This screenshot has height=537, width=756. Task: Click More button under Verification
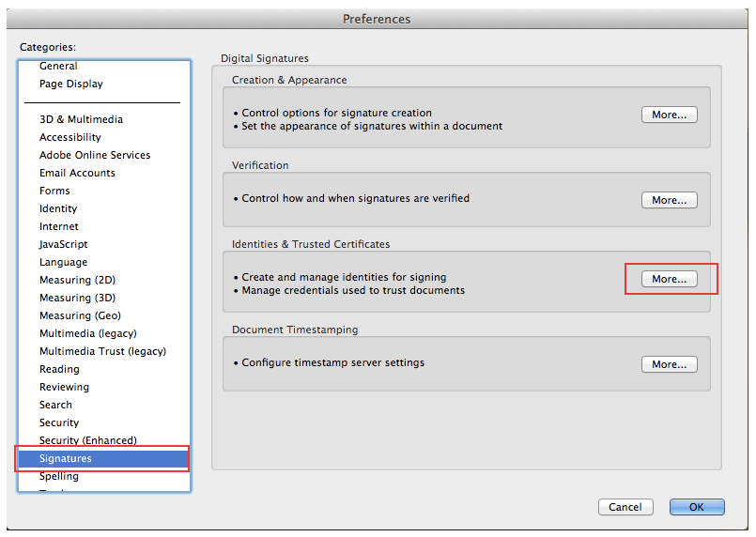pyautogui.click(x=670, y=200)
